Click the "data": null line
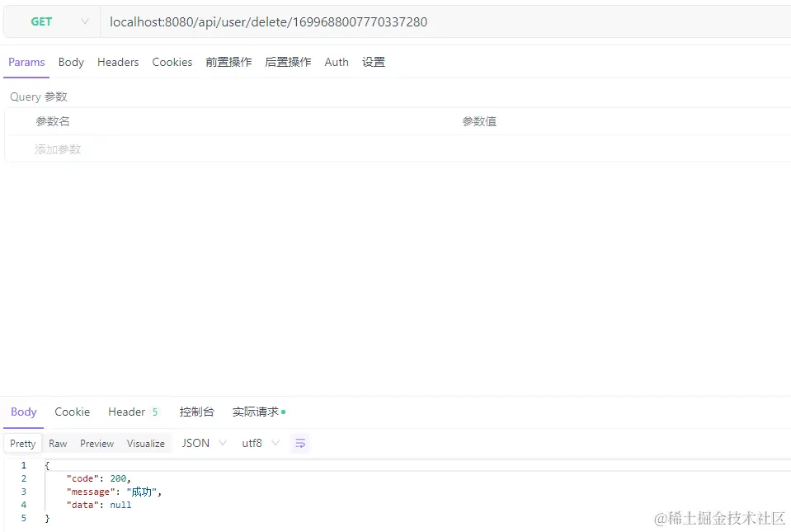The height and width of the screenshot is (532, 791). 99,505
